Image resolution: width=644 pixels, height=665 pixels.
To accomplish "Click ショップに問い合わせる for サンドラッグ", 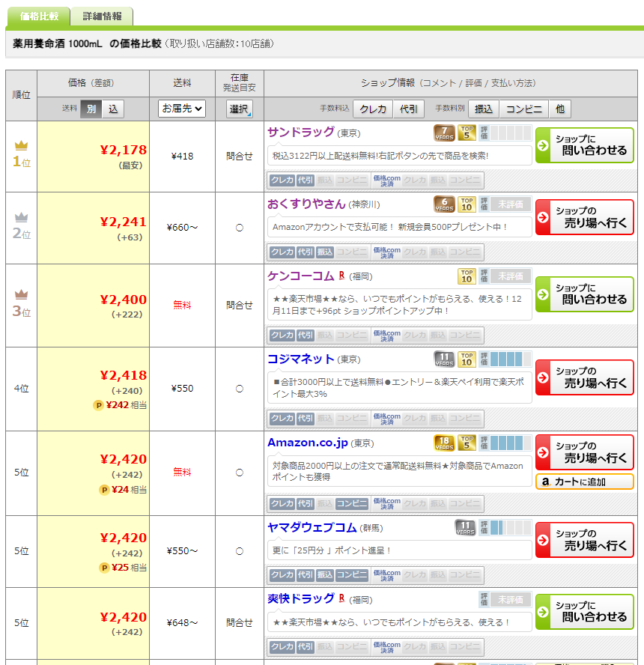I will click(585, 145).
